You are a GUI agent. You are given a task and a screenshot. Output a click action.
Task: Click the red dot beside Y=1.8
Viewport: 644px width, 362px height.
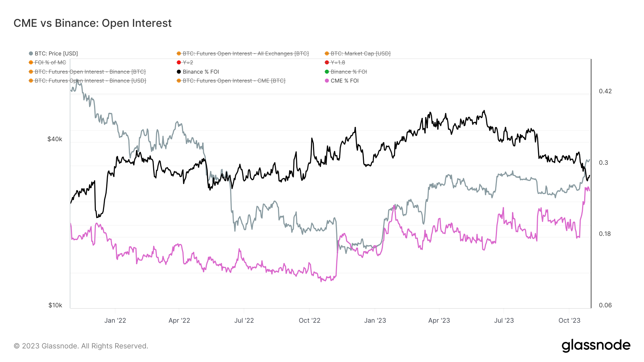click(x=327, y=63)
